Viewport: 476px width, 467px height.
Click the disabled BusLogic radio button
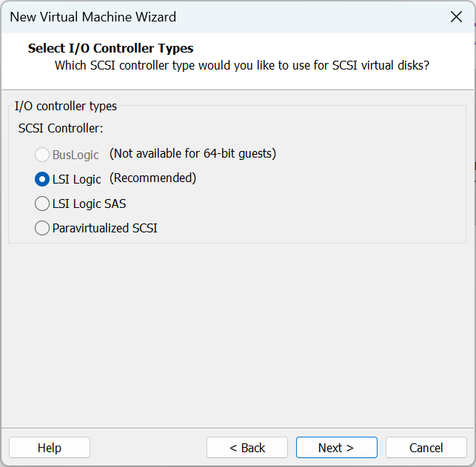coord(42,155)
